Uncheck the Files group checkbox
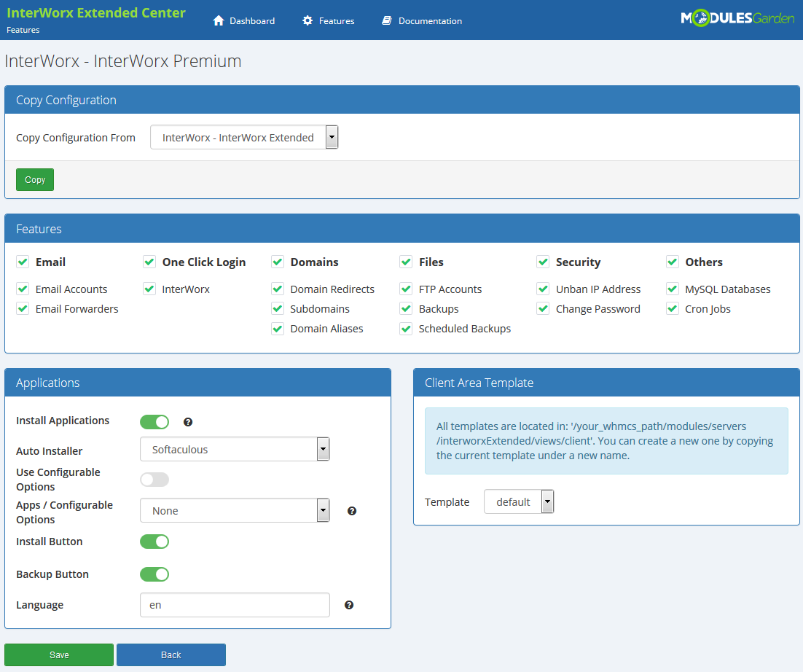The width and height of the screenshot is (803, 672). [x=406, y=262]
